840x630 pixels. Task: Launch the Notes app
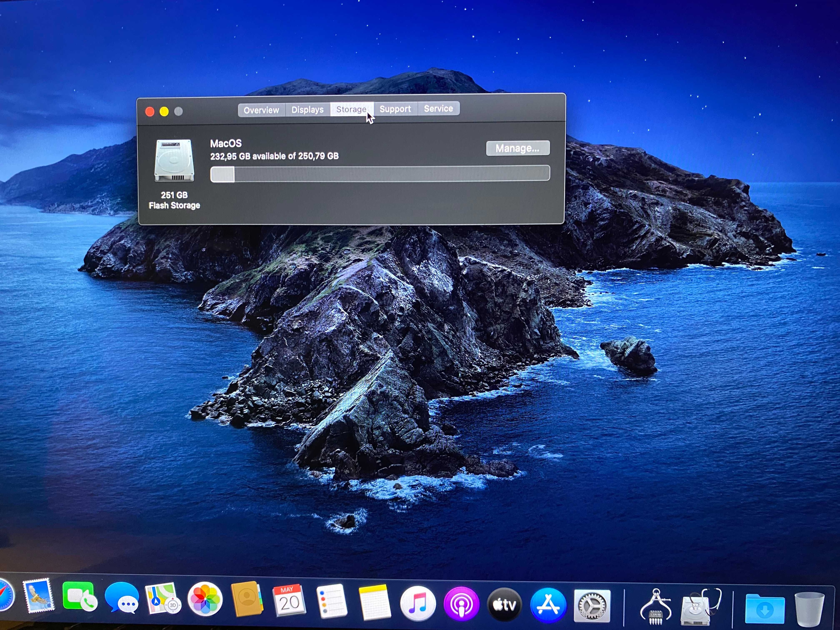(374, 602)
